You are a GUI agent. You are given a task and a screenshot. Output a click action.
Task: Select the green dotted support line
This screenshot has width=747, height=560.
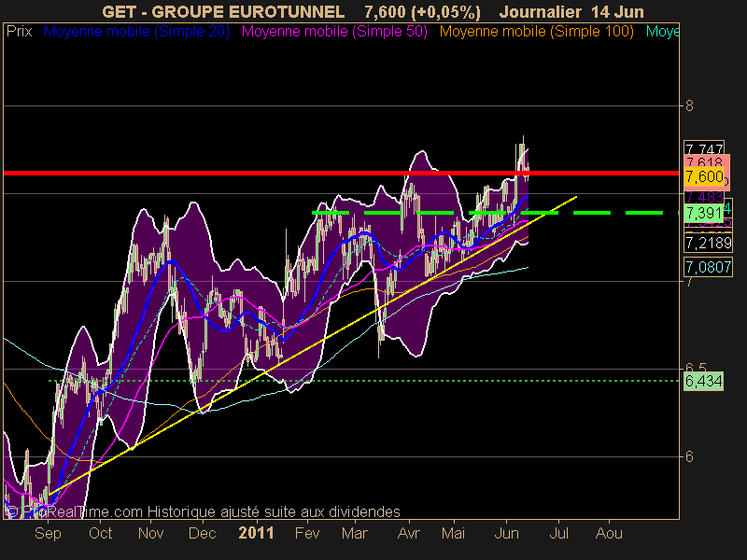tap(364, 381)
